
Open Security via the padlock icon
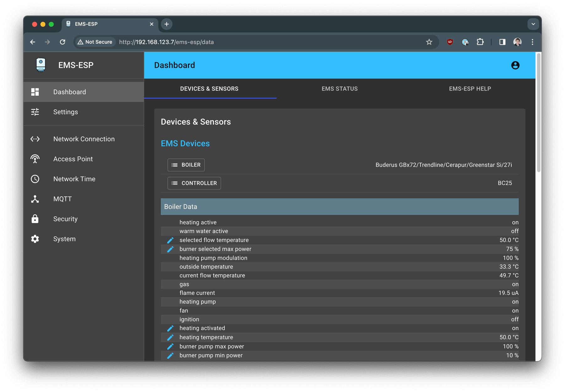click(x=35, y=219)
